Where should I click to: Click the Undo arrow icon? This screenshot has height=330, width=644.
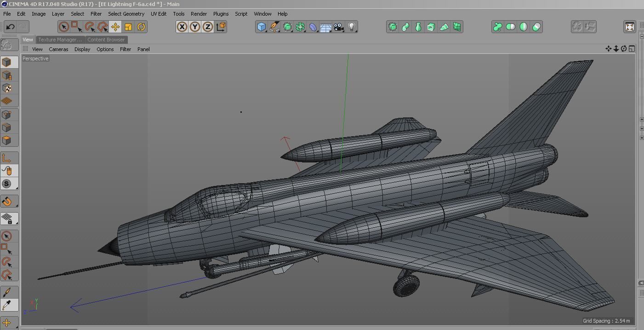point(10,27)
